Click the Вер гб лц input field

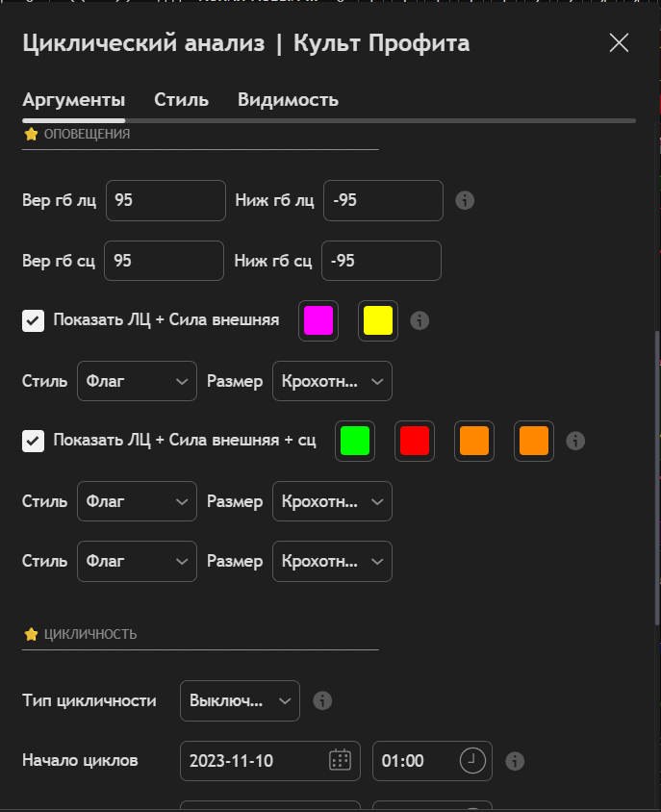click(x=165, y=200)
